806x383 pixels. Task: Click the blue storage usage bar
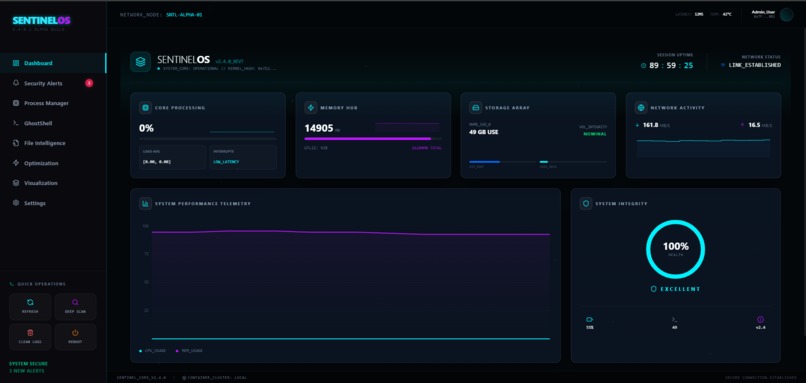pos(484,162)
